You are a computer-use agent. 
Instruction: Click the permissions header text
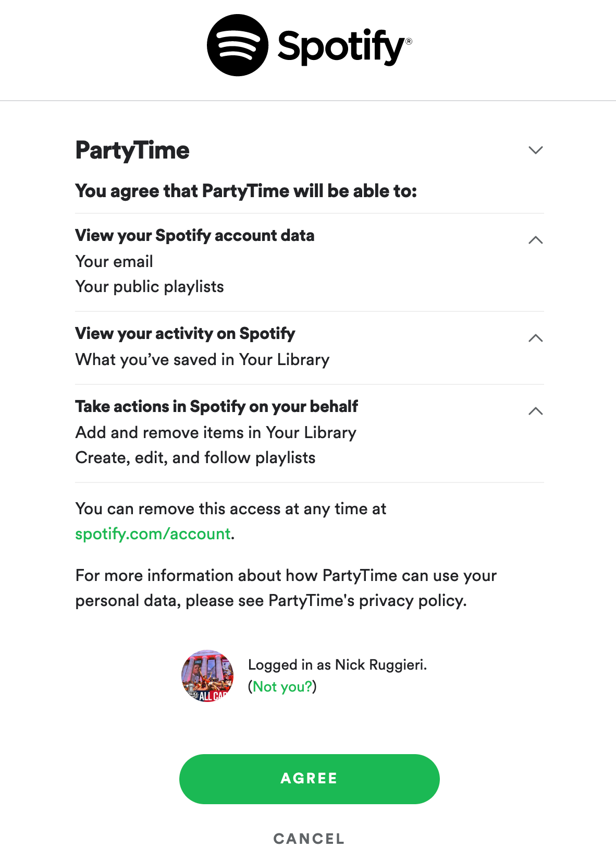click(247, 191)
